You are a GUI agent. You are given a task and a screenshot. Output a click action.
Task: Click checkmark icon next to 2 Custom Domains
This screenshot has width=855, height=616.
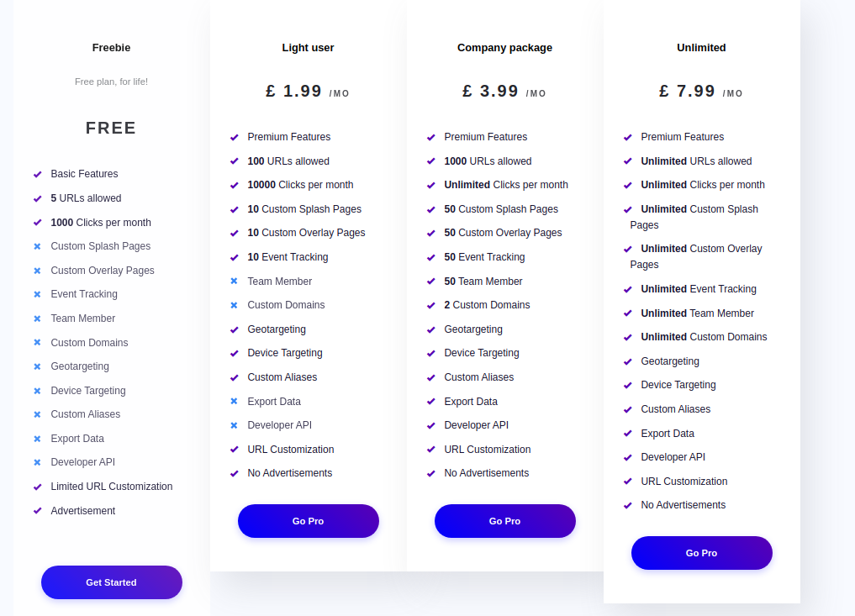[x=430, y=305]
